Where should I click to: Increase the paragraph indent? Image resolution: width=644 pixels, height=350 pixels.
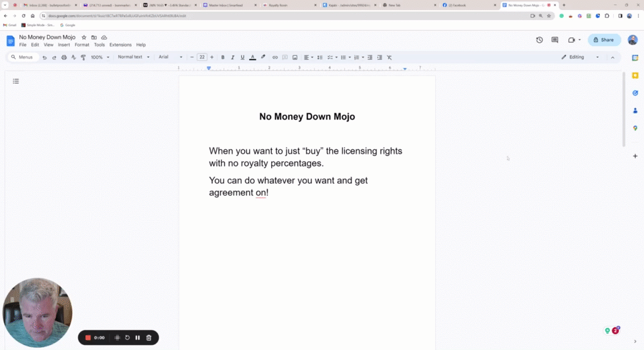click(379, 57)
